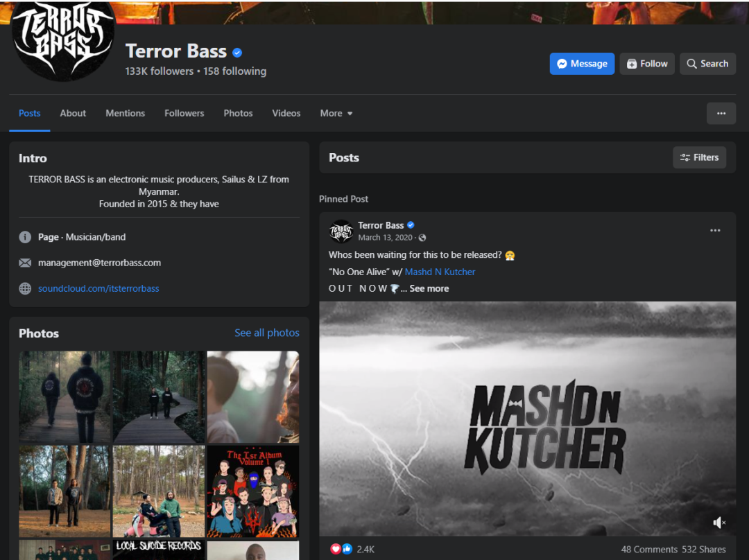This screenshot has height=560, width=749.
Task: Open the Mashd N Kutcher tagged link
Action: [440, 272]
